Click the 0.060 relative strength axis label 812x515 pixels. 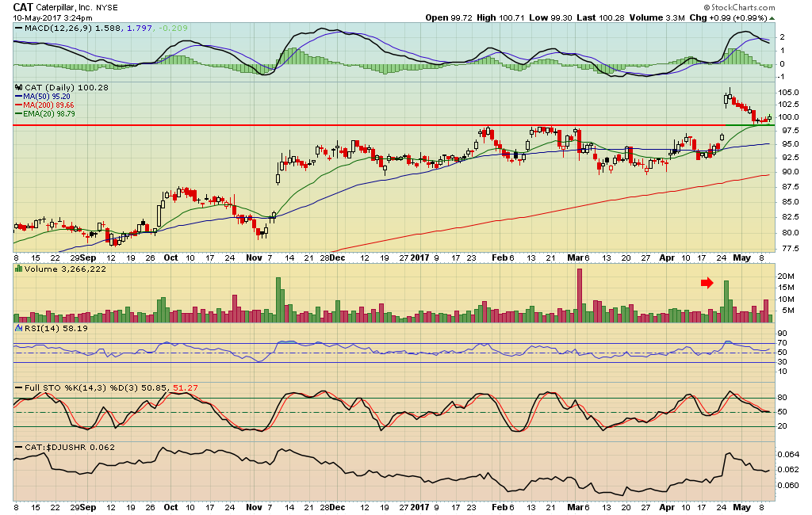click(x=788, y=486)
